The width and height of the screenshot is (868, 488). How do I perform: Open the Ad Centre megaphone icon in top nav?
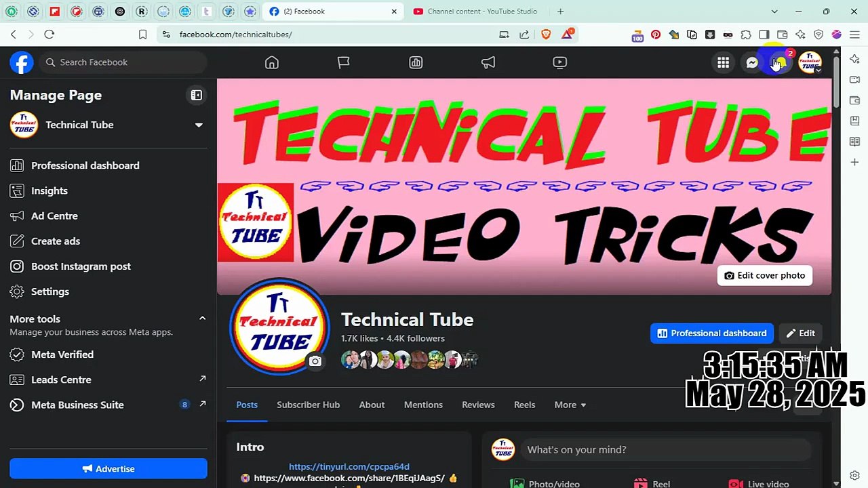coord(488,62)
